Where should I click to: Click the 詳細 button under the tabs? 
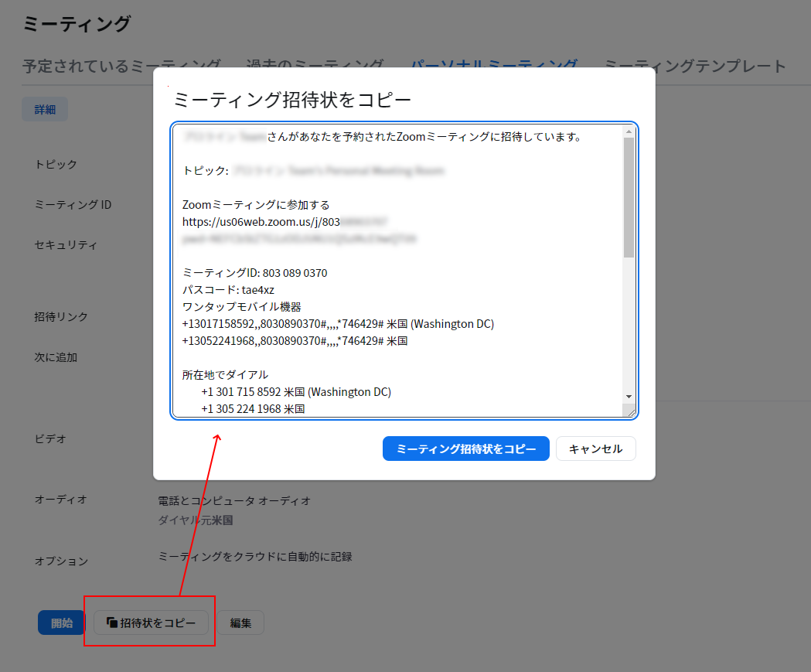[45, 110]
